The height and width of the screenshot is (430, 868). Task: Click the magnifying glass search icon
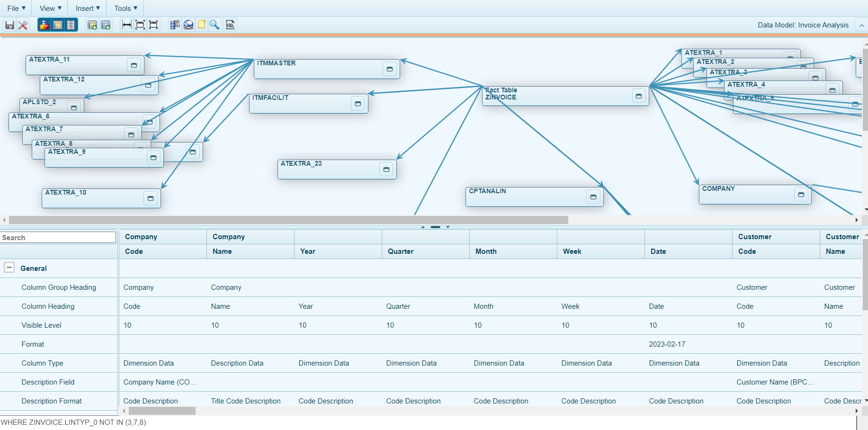(x=215, y=25)
